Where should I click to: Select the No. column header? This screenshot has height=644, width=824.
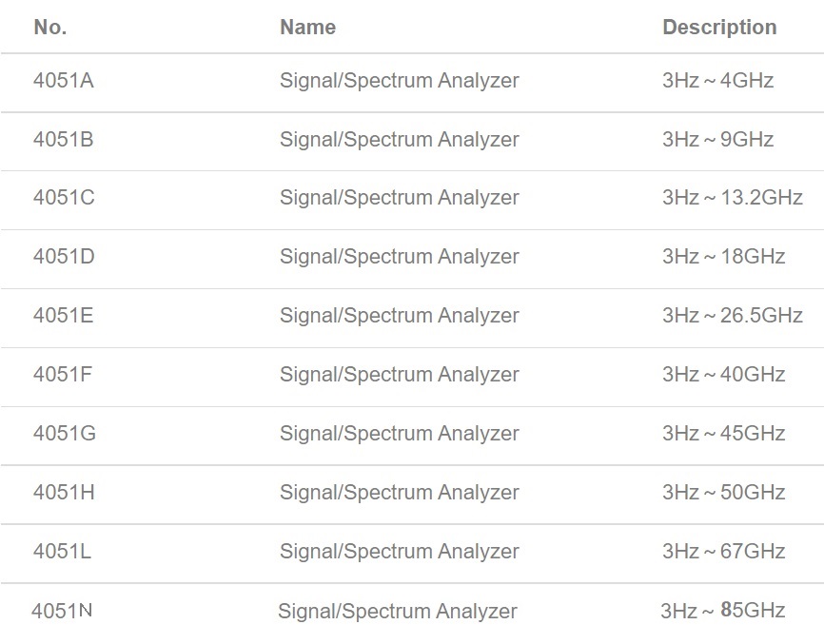coord(50,27)
